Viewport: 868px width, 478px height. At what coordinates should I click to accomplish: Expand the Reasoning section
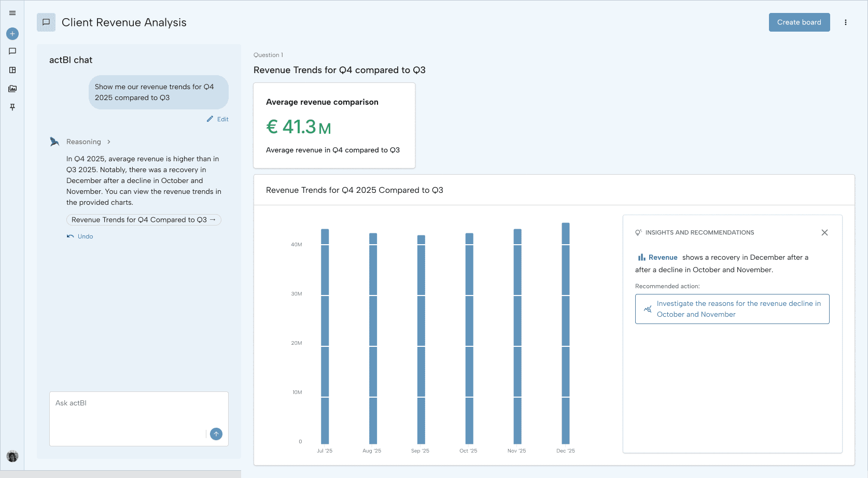88,142
